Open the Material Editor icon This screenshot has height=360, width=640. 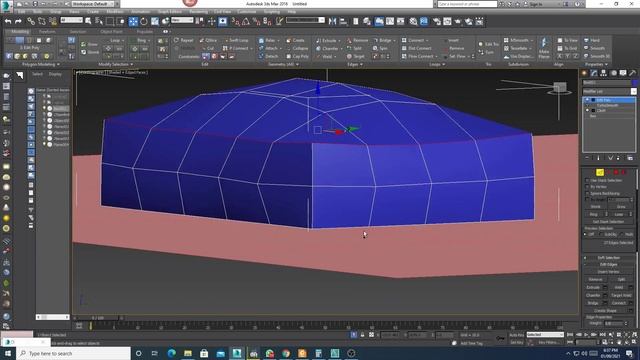point(413,21)
